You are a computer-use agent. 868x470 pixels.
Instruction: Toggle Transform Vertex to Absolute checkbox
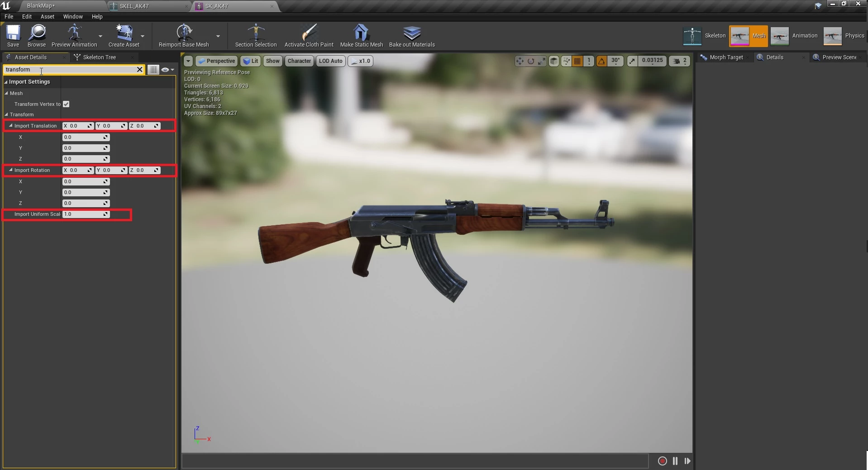pyautogui.click(x=66, y=104)
